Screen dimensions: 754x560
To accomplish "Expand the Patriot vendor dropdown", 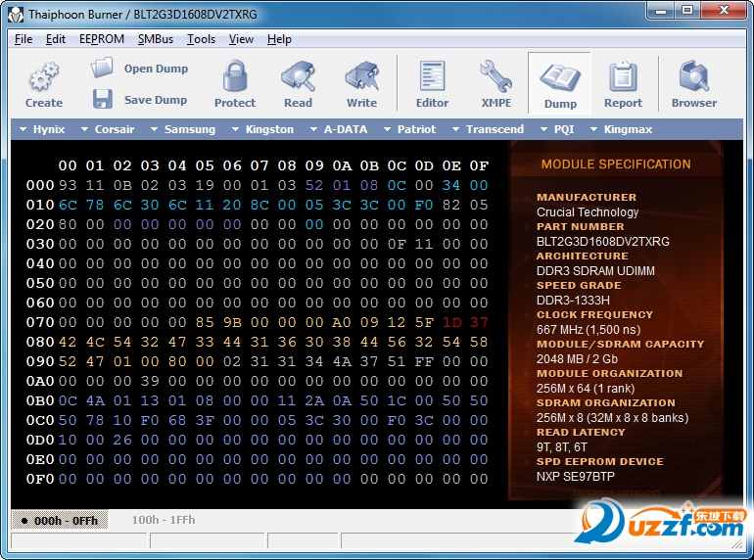I will (409, 129).
